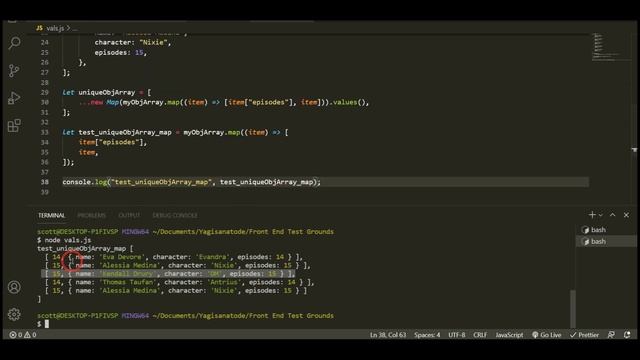Click the new terminal plus icon
Viewport: 640px width, 360px height.
pos(592,215)
